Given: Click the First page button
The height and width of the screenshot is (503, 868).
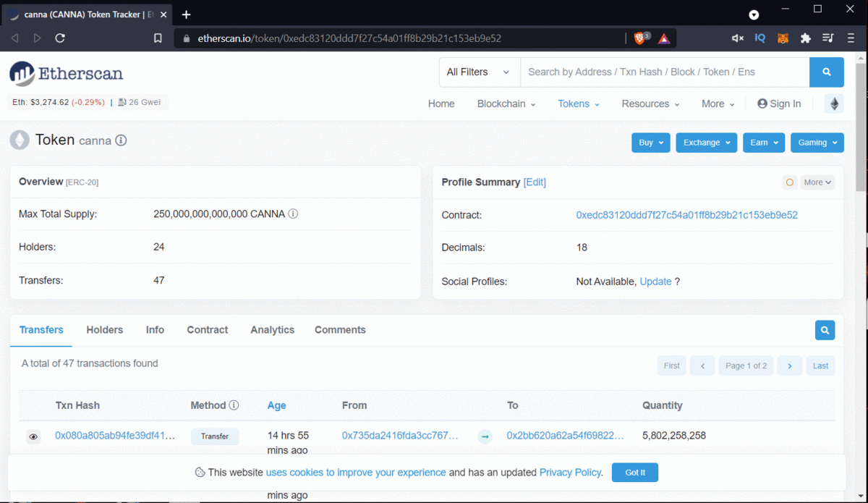Looking at the screenshot, I should [x=672, y=365].
